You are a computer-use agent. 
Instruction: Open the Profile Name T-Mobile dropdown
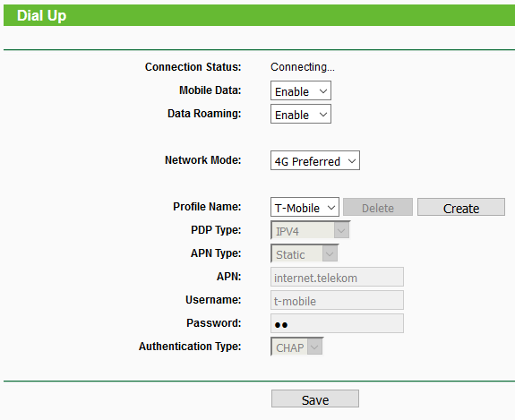pyautogui.click(x=305, y=207)
